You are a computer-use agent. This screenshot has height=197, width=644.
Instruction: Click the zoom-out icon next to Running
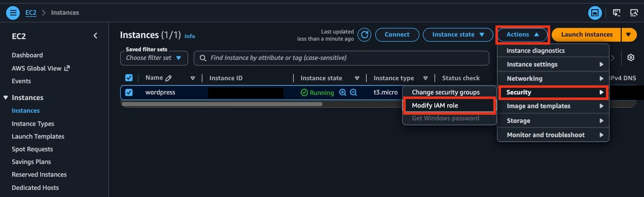click(353, 92)
